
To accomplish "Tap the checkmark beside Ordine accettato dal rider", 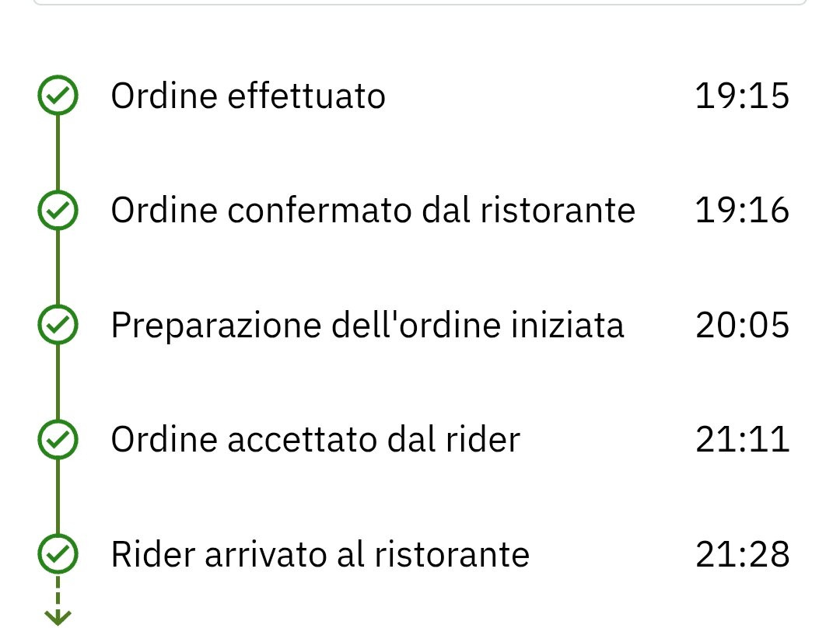I will point(58,439).
